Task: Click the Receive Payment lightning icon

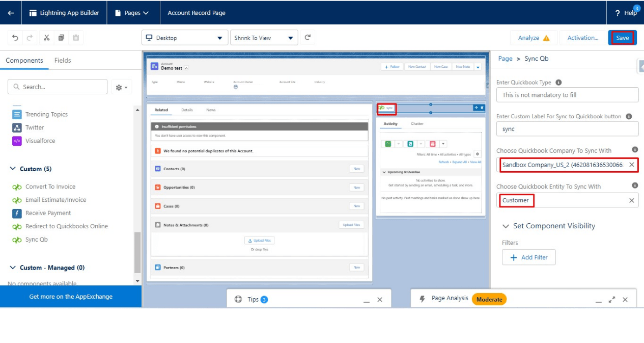Action: click(x=17, y=213)
